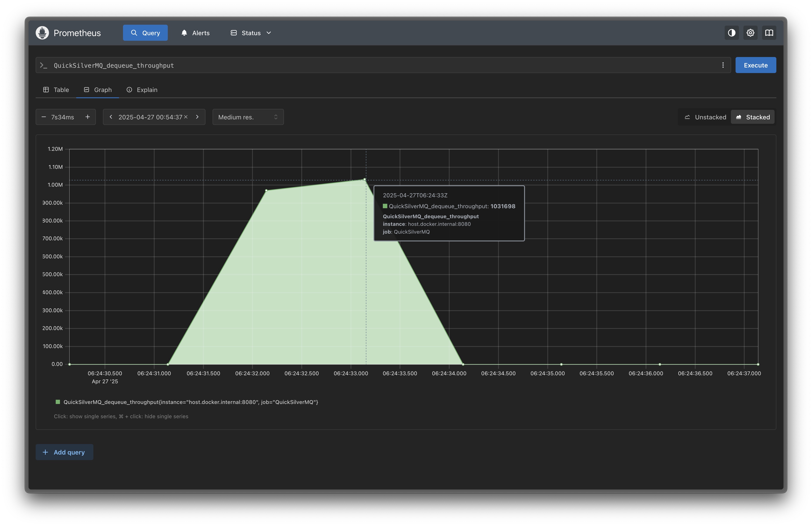Expand the Status dropdown menu

251,33
